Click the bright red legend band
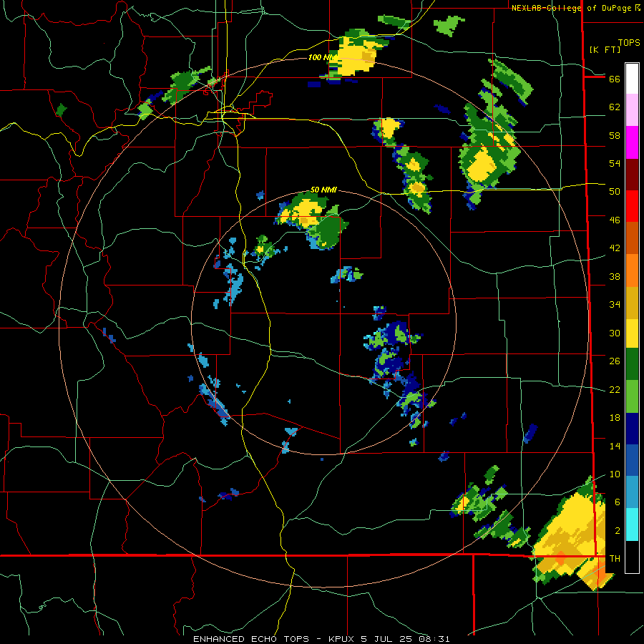The height and width of the screenshot is (644, 644). [632, 206]
